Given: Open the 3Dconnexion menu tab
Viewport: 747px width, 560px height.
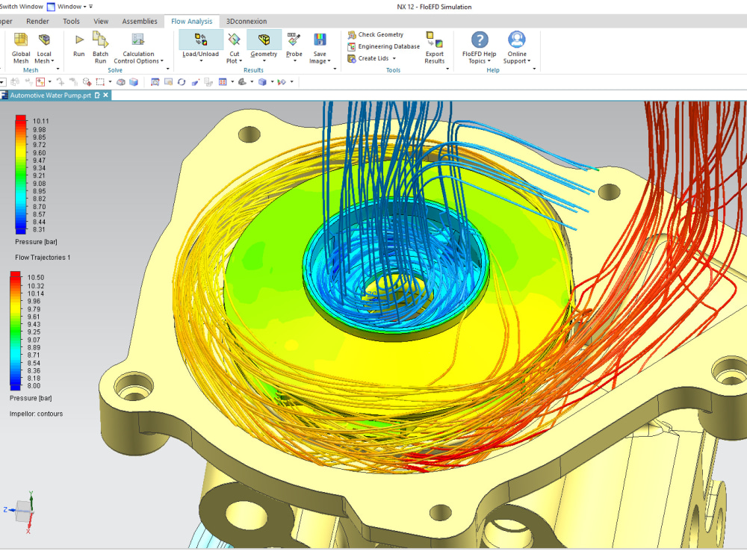Looking at the screenshot, I should point(246,21).
